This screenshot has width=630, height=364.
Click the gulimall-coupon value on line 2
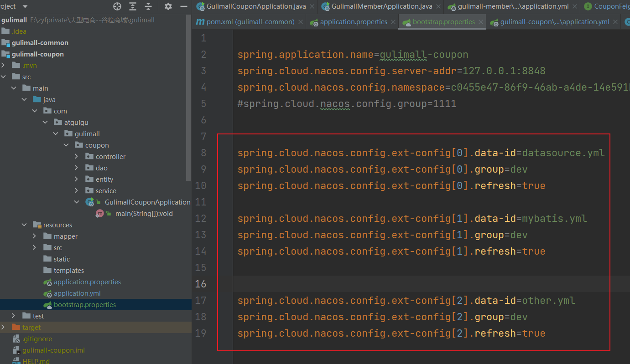tap(424, 55)
